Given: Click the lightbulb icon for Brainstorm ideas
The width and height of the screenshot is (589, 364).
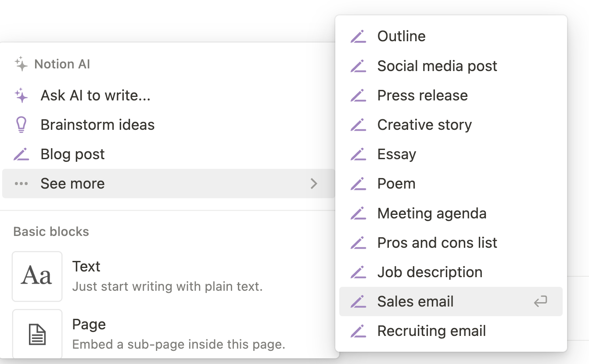Looking at the screenshot, I should pos(21,125).
